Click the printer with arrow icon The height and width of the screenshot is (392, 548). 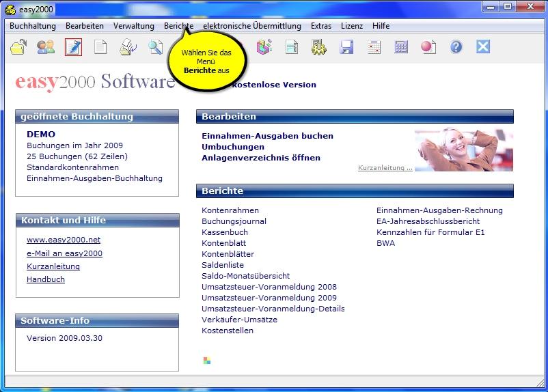(128, 47)
